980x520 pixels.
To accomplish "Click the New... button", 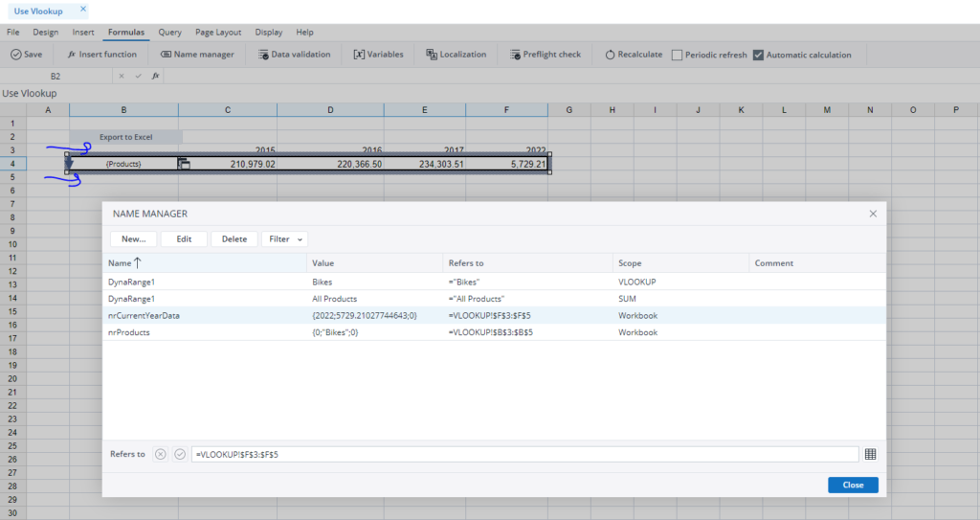I will tap(134, 239).
